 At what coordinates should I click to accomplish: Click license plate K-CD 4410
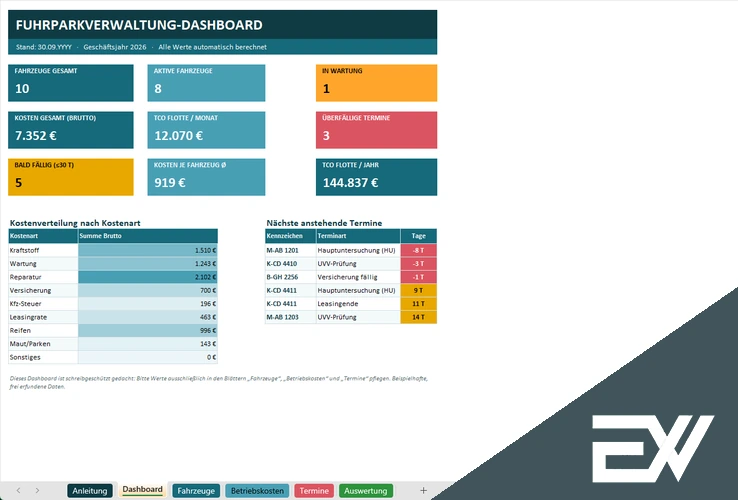click(x=281, y=264)
